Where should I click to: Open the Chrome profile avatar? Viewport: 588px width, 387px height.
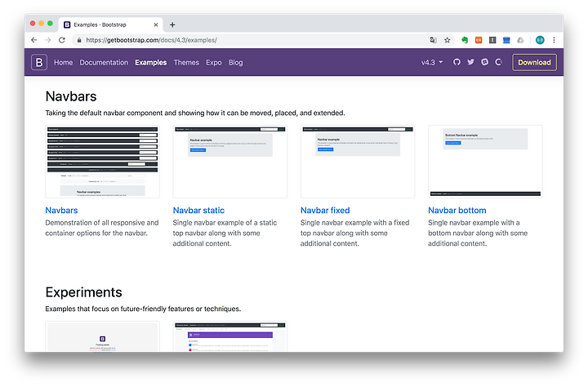click(x=540, y=40)
